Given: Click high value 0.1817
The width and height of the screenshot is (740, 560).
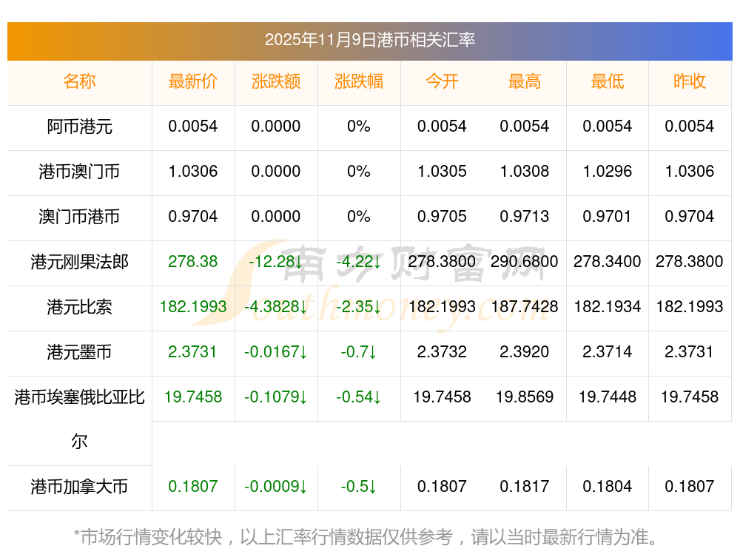Looking at the screenshot, I should pos(525,487).
